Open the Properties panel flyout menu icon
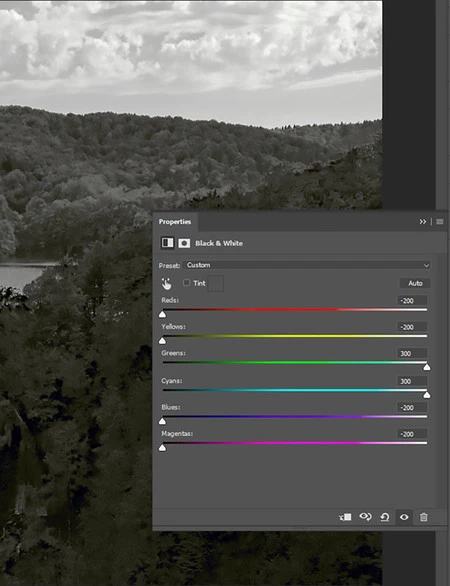 (x=440, y=222)
